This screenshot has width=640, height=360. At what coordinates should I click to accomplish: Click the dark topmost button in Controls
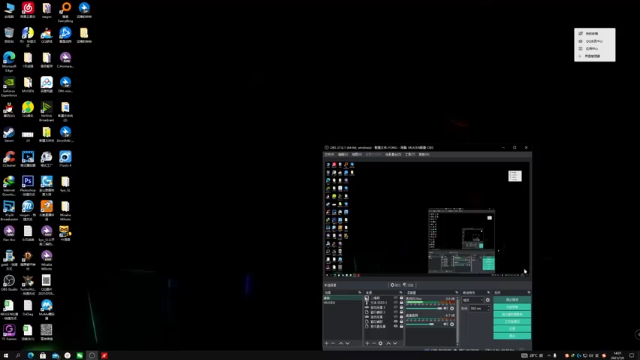point(512,300)
